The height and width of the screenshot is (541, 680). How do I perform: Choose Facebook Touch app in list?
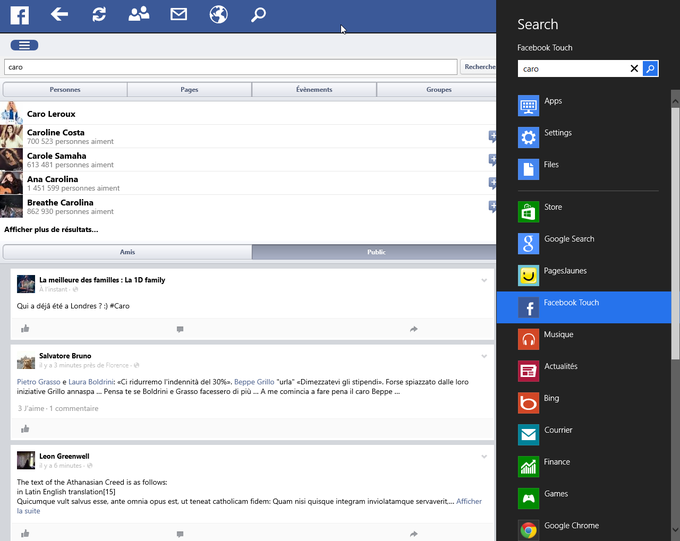pos(584,307)
